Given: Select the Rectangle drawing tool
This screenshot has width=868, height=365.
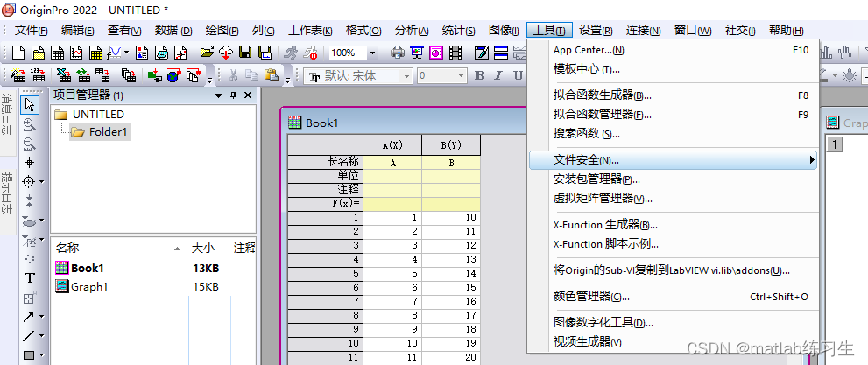Looking at the screenshot, I should tap(29, 355).
